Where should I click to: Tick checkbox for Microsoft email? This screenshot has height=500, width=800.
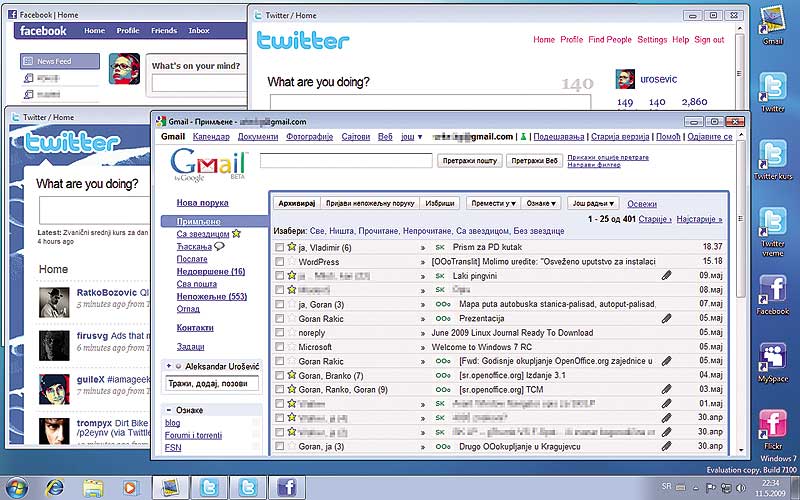[x=279, y=347]
